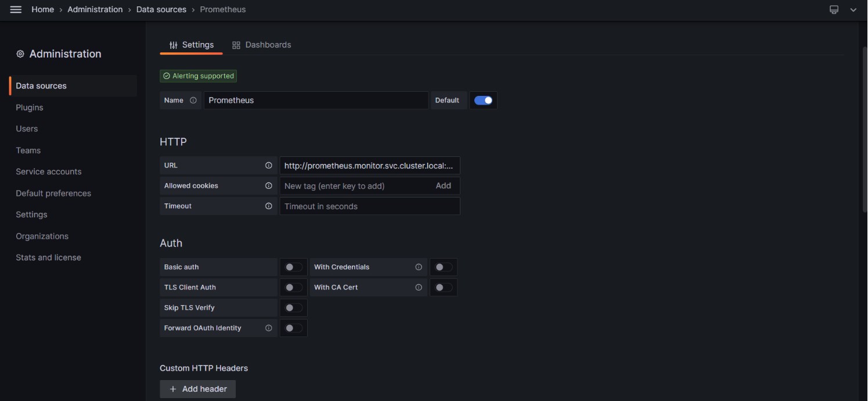This screenshot has height=401, width=868.
Task: Expand the top-right chevron dropdown
Action: (x=853, y=9)
